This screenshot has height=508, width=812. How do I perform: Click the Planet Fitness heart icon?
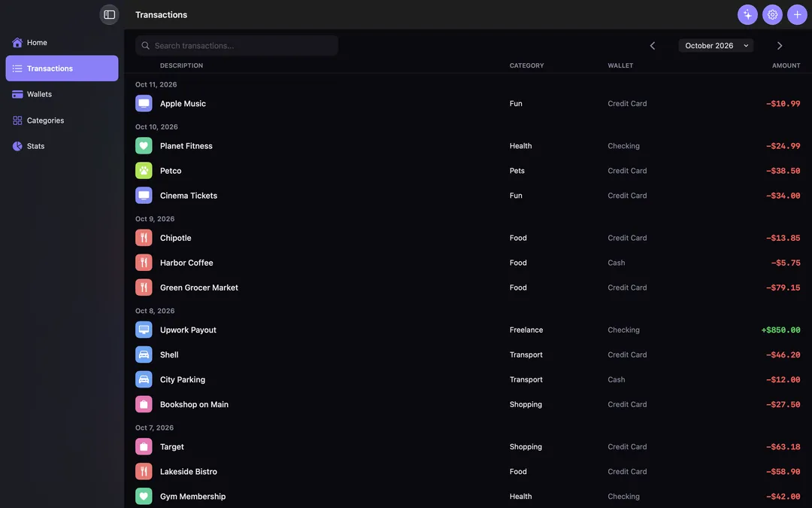click(144, 146)
